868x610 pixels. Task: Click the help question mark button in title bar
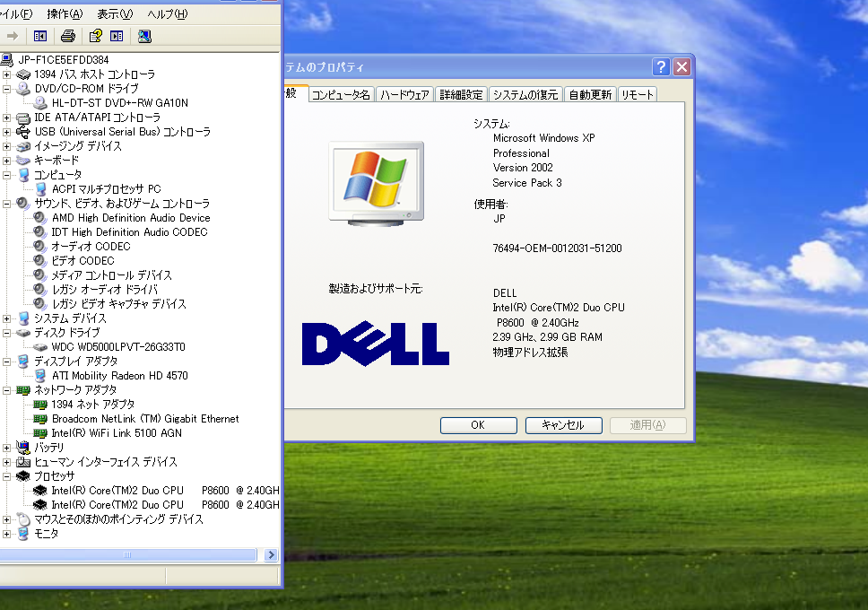(661, 67)
